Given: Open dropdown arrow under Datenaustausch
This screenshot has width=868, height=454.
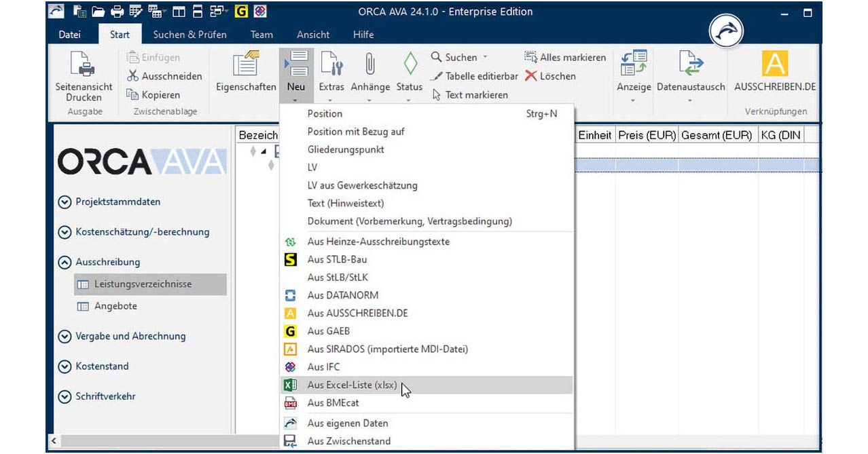Looking at the screenshot, I should coord(691,101).
